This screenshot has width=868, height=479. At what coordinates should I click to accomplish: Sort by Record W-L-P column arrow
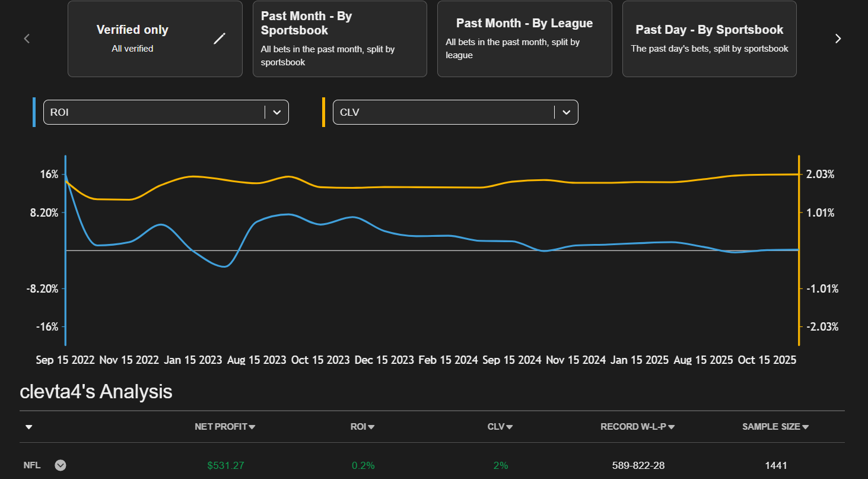point(672,427)
